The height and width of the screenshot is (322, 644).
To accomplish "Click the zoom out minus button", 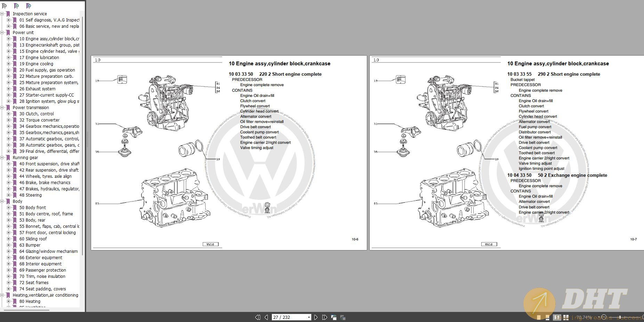I will (604, 317).
